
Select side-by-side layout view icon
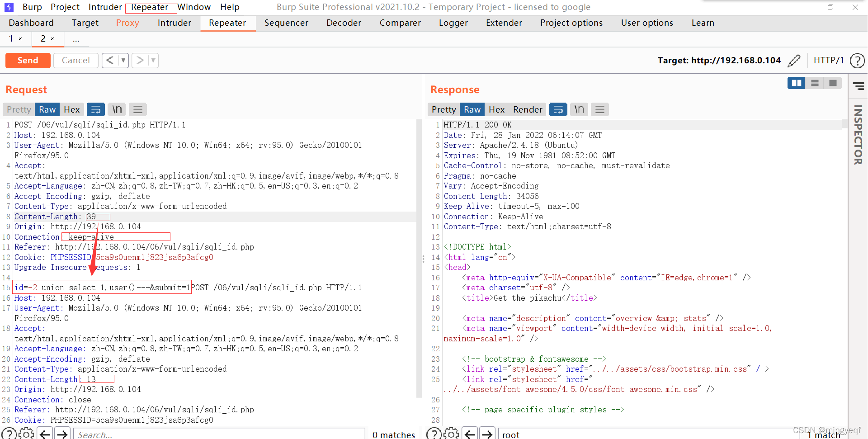click(797, 83)
